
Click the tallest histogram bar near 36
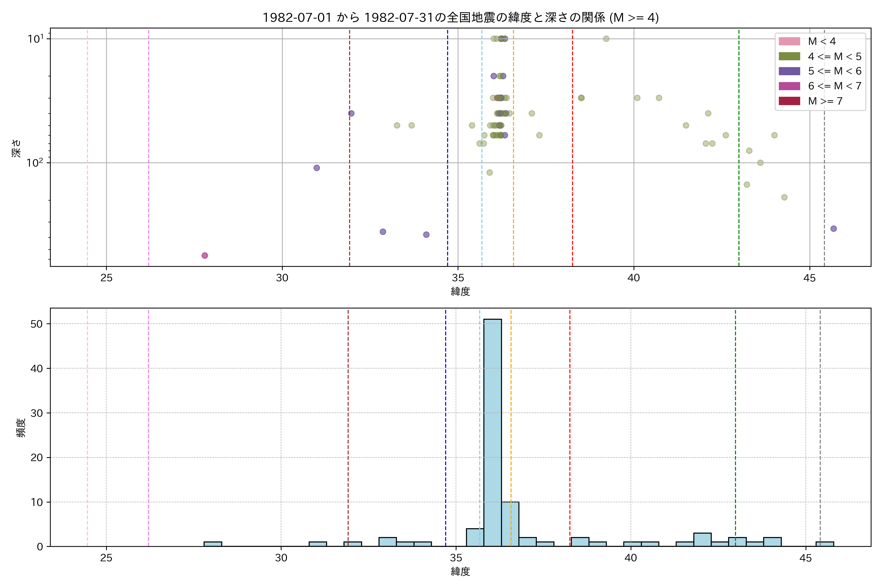click(492, 431)
